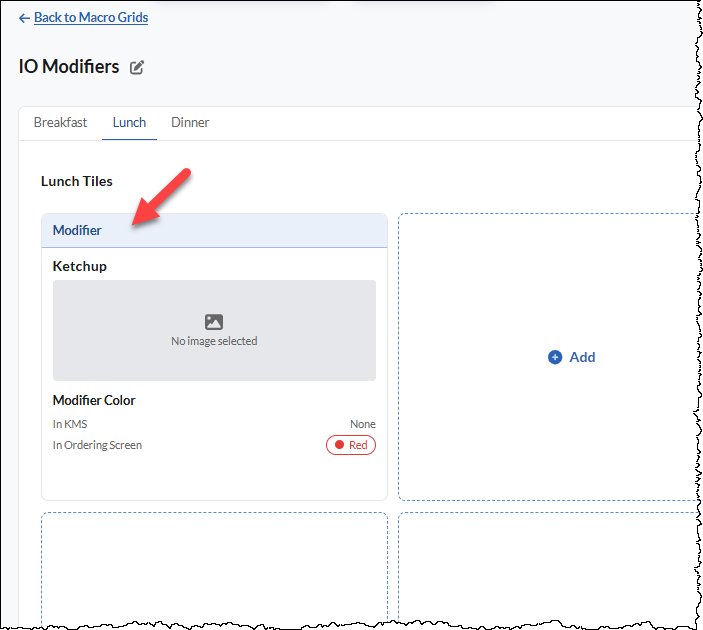The width and height of the screenshot is (703, 630).
Task: Select the Lunch tab
Action: 129,122
